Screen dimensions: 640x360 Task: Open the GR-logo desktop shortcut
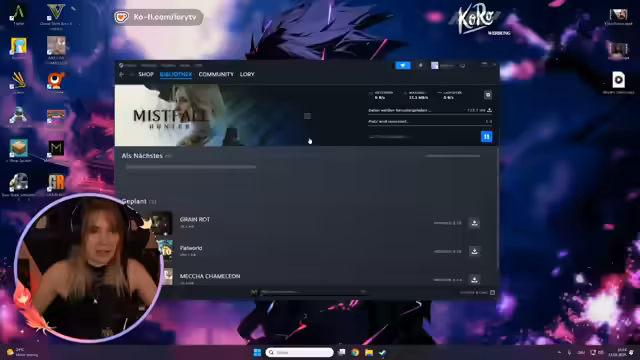56,184
